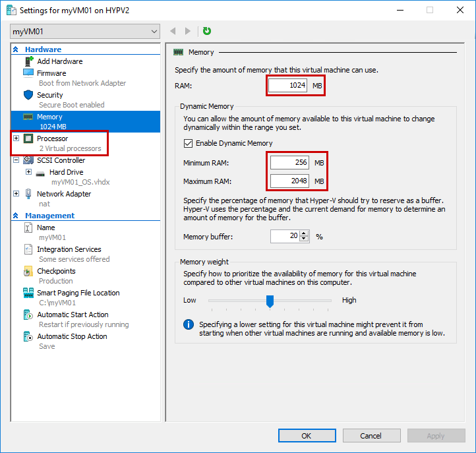Click the OK button

tap(307, 436)
